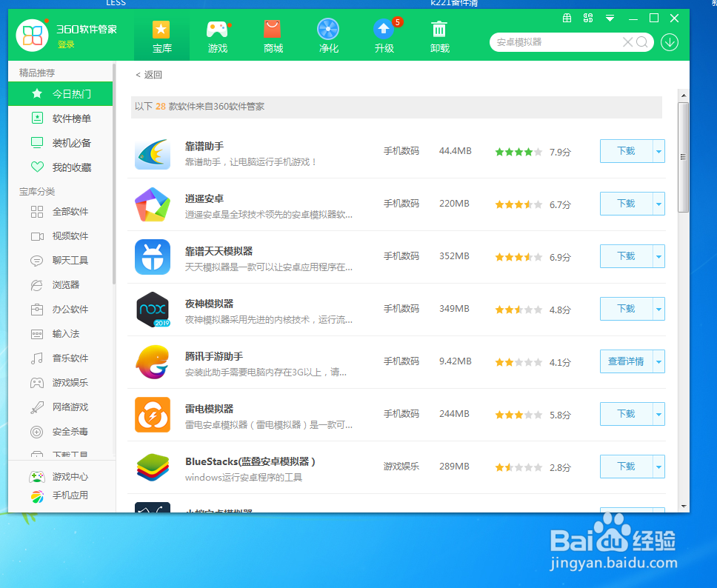Switch to the 游戏 tab
Screen dimensions: 717x588
pyautogui.click(x=218, y=37)
